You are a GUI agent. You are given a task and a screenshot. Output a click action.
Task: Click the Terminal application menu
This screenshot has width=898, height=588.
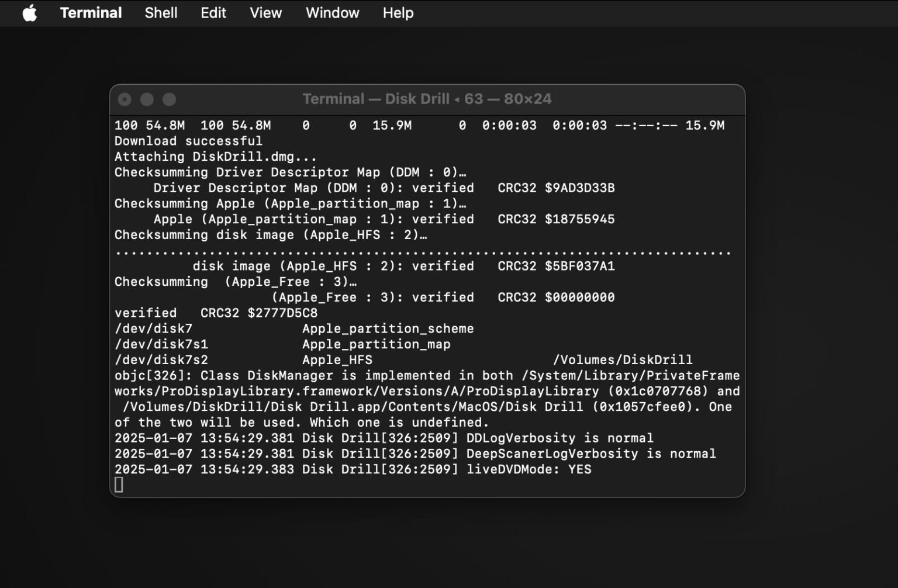[x=91, y=13]
